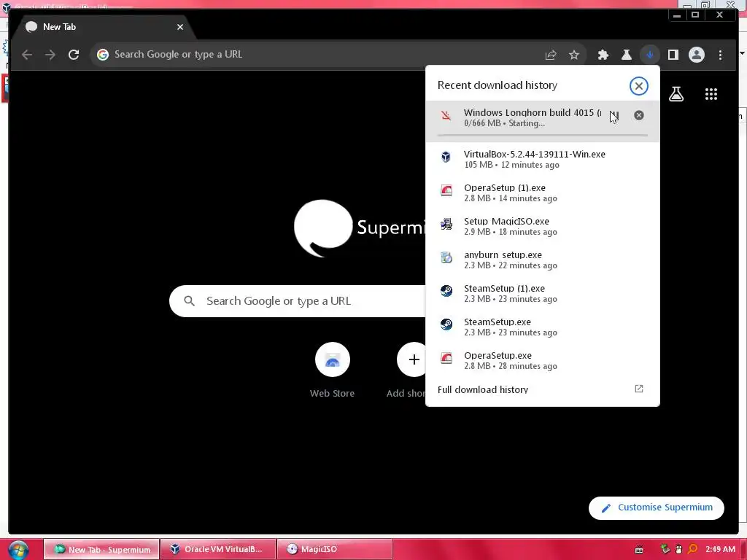Viewport: 747px width, 560px height.
Task: Click the Windows Start orb
Action: tap(18, 550)
